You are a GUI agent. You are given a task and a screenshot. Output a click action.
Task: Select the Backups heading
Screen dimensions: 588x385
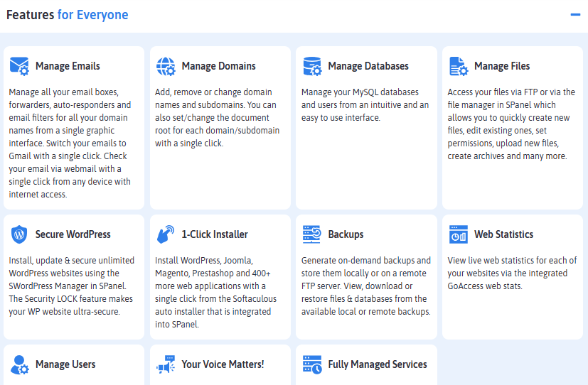pyautogui.click(x=346, y=234)
